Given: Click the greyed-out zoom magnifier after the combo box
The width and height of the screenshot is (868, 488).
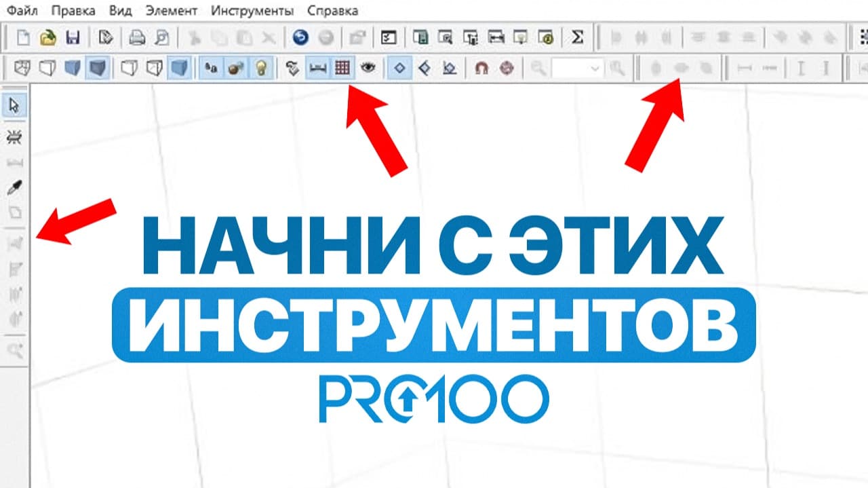Looking at the screenshot, I should click(616, 68).
